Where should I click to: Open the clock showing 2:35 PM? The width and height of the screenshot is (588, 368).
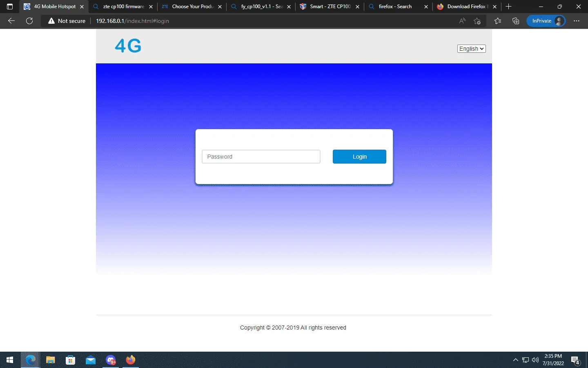click(553, 360)
